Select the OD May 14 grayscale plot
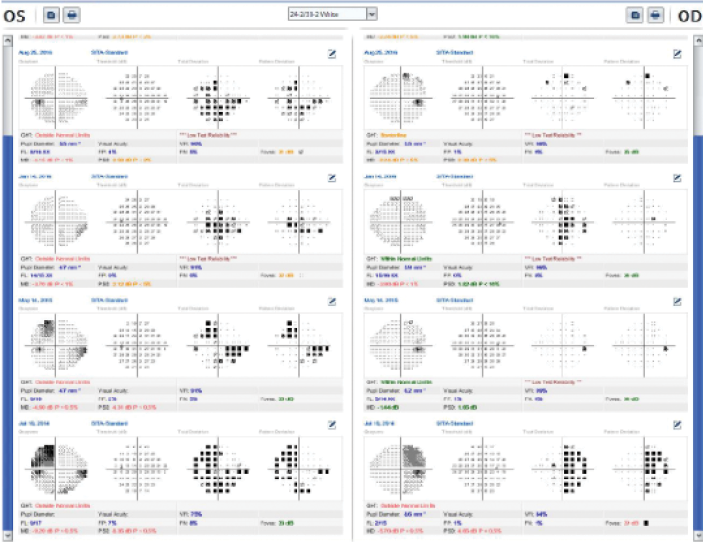The height and width of the screenshot is (542, 703). pos(401,345)
